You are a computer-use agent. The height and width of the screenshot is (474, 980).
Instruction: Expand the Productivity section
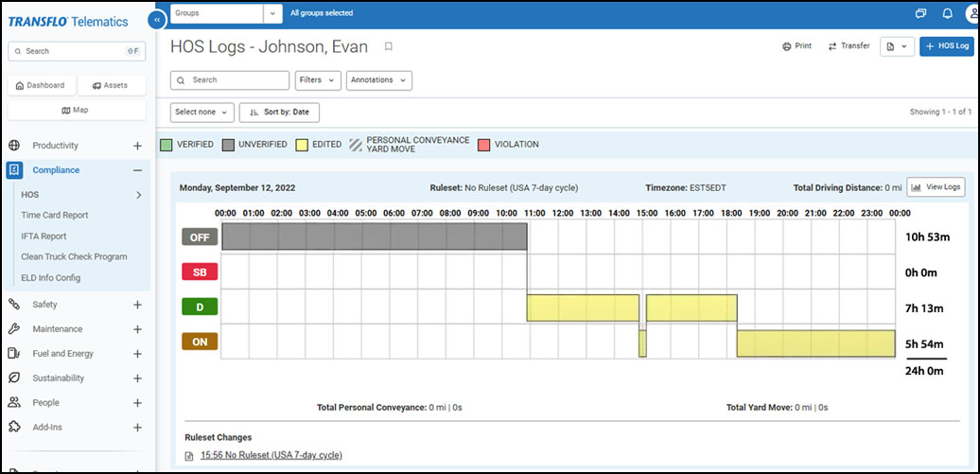pos(137,146)
